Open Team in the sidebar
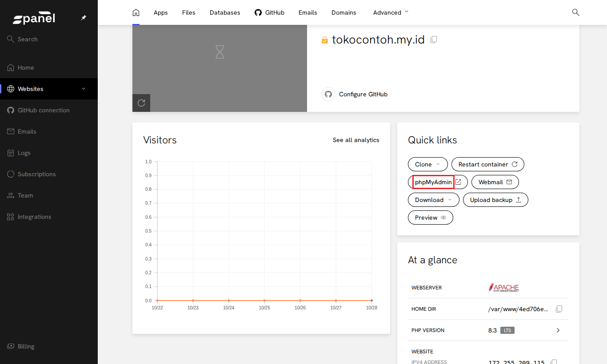 (49, 195)
